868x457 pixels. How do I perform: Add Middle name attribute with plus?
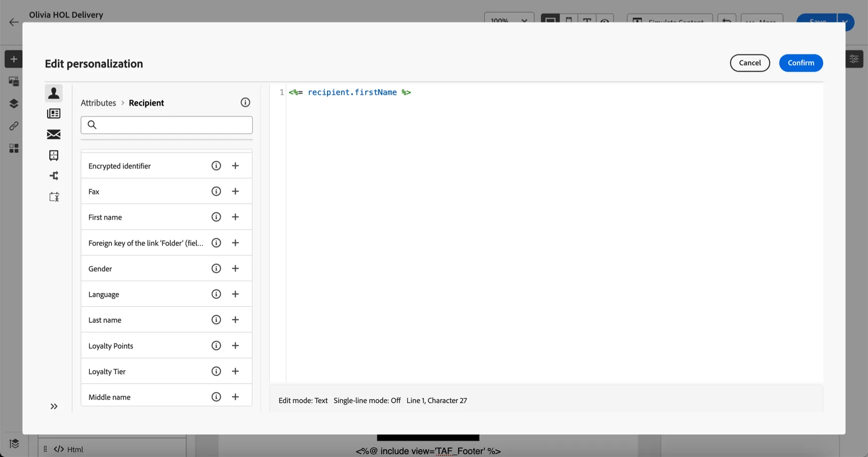pos(235,397)
